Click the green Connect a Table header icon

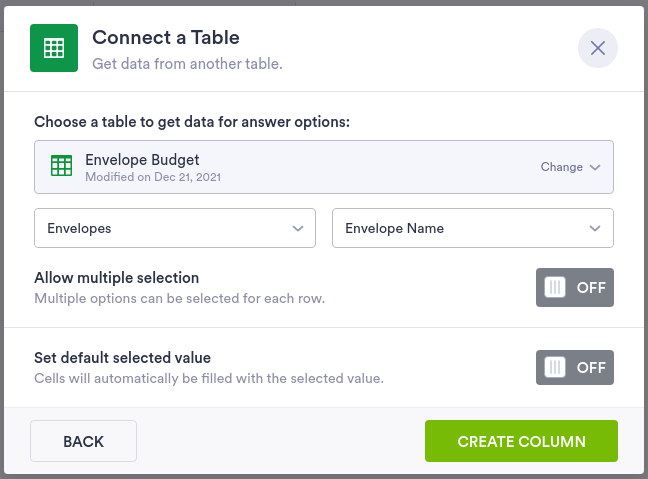coord(54,48)
